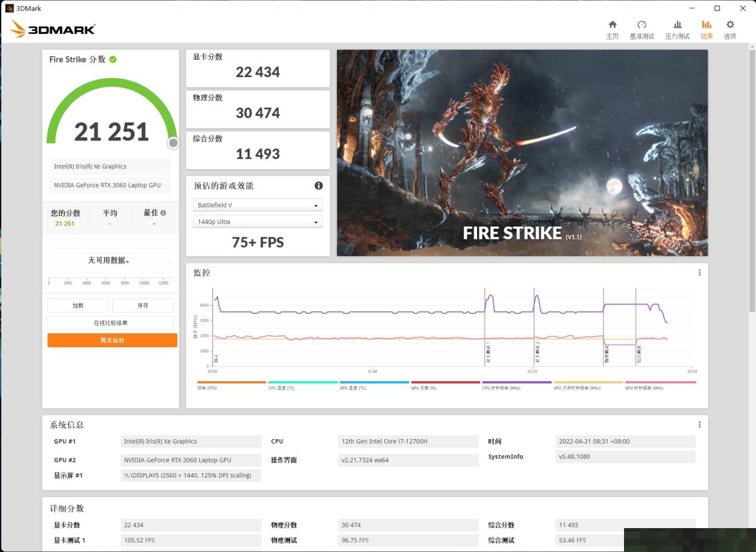Click the 3DMark app icon in the title bar
756x552 pixels.
click(x=10, y=8)
